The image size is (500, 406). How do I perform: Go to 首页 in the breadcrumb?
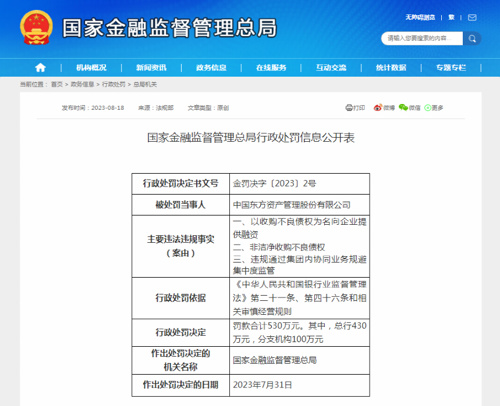click(x=57, y=84)
